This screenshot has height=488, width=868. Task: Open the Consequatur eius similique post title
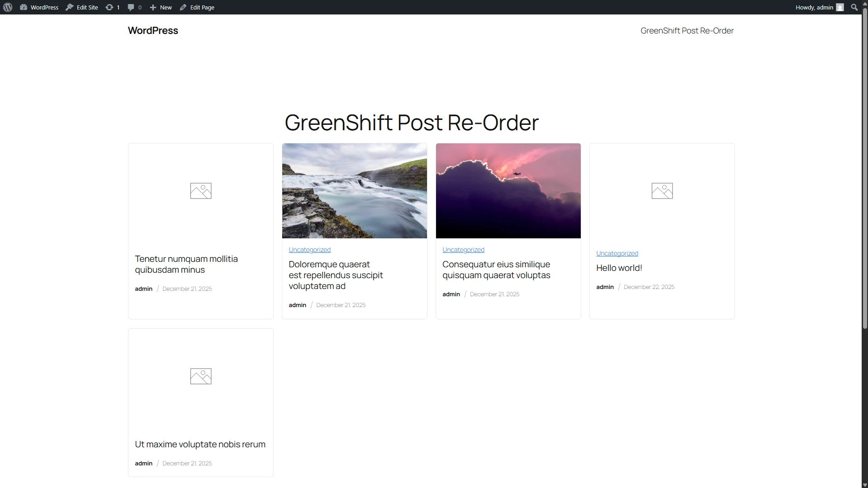click(x=496, y=270)
